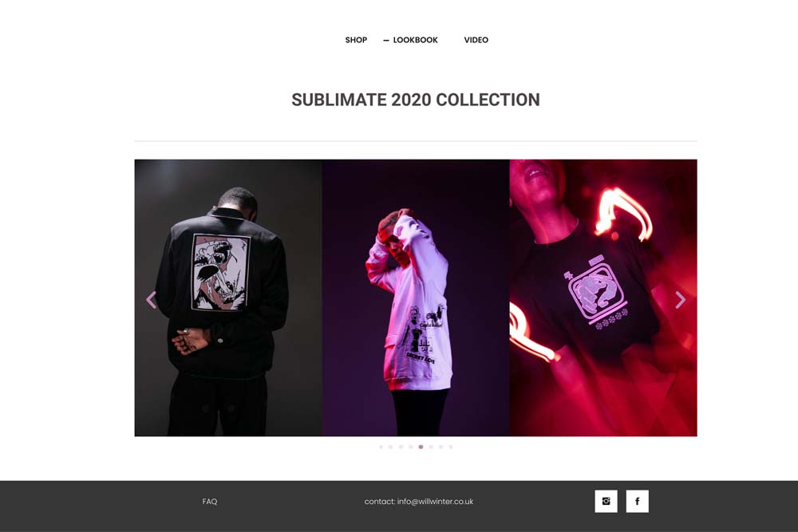The height and width of the screenshot is (532, 798).
Task: Select the seventh carousel pagination dot
Action: (440, 447)
